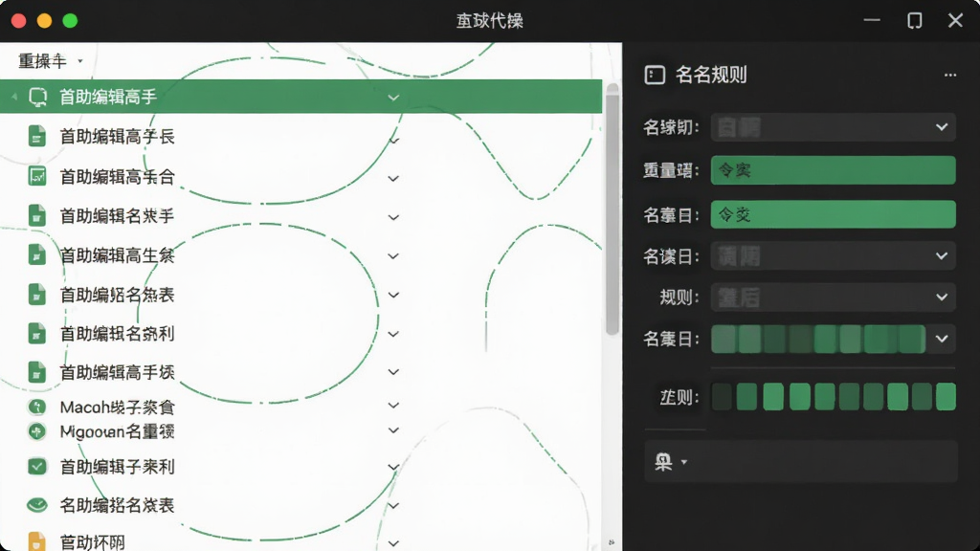
Task: Click the green 重量瑥 input field
Action: (834, 170)
